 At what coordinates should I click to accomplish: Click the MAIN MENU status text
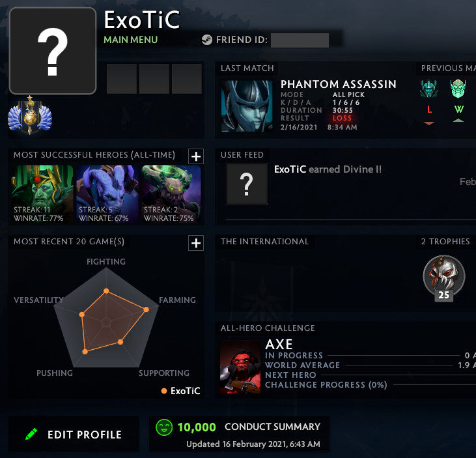tap(130, 40)
